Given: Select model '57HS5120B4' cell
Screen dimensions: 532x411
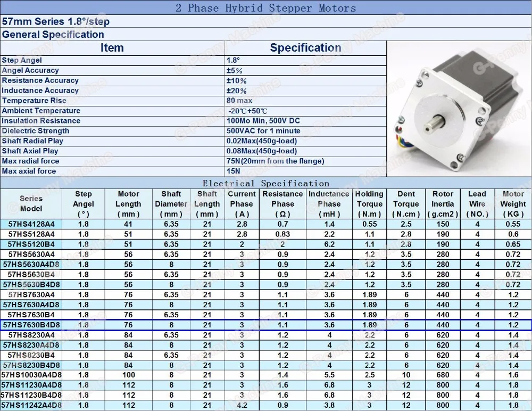Looking at the screenshot, I should [31, 244].
